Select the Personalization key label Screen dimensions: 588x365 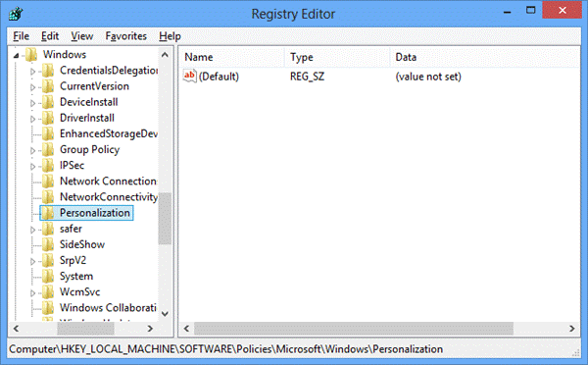tap(95, 213)
